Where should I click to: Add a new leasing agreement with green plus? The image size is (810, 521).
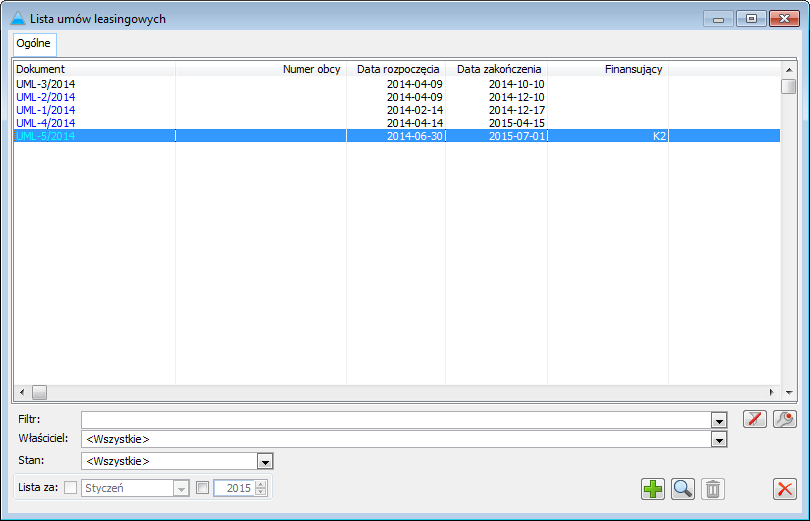tap(653, 488)
